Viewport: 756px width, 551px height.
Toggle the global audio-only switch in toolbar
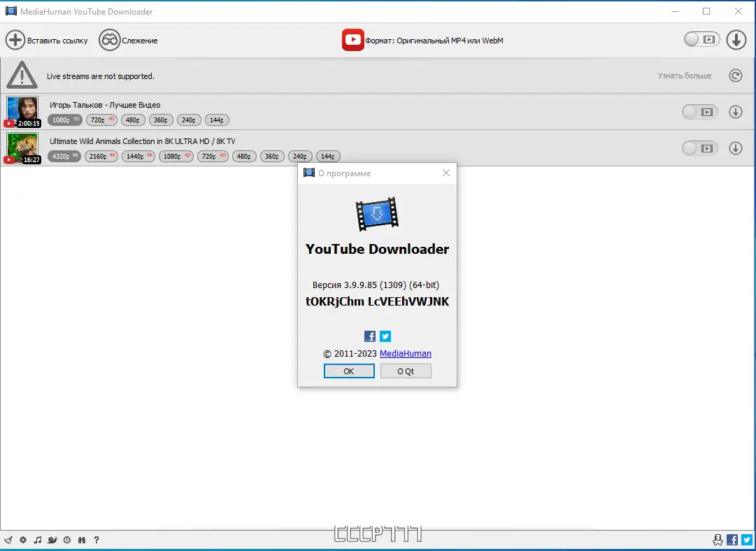701,40
